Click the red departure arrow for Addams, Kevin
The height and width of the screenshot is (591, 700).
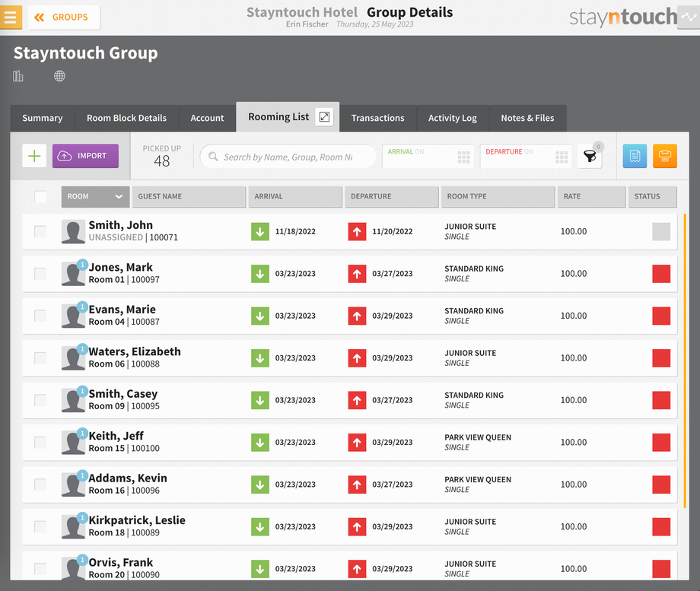point(357,485)
